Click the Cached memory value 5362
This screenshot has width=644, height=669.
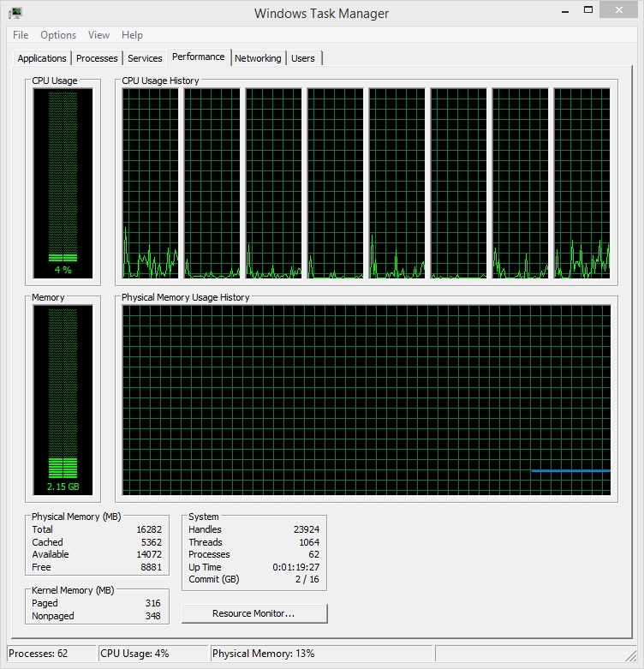[152, 542]
